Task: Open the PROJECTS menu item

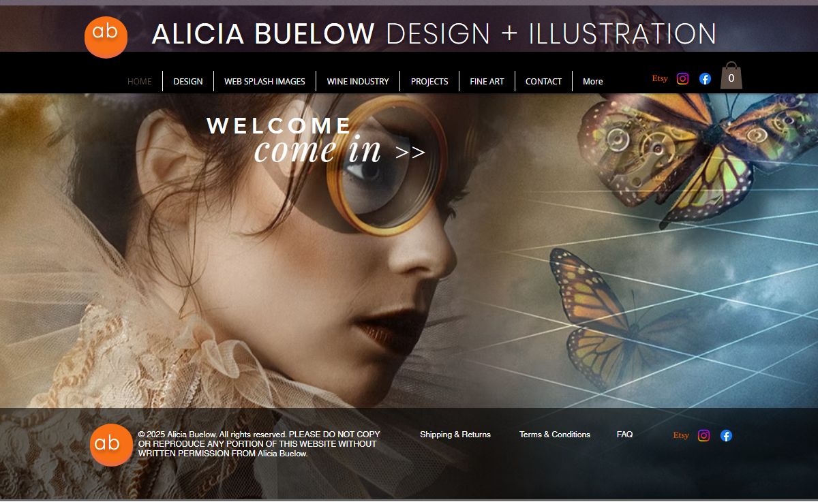Action: 429,81
